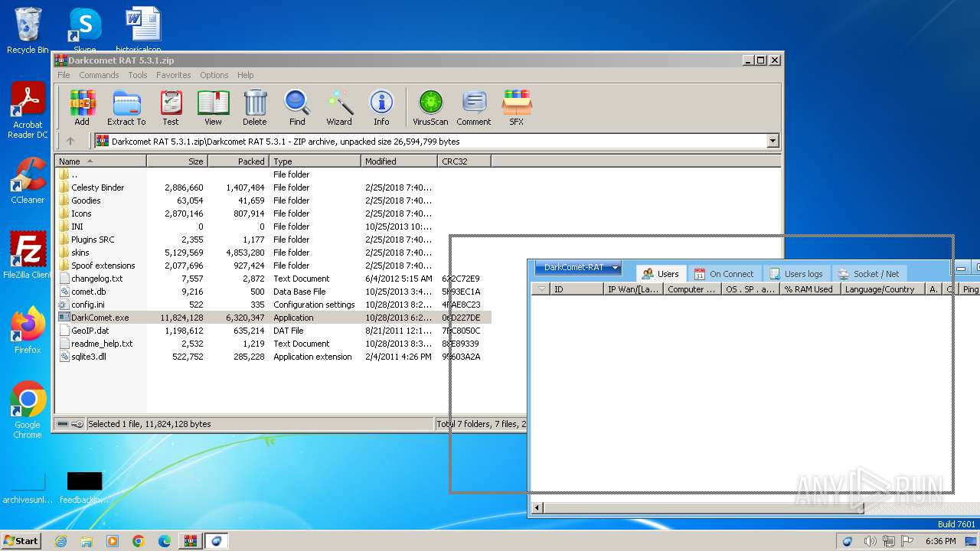Open Windows Explorer taskbar icon
The width and height of the screenshot is (980, 551).
87,541
